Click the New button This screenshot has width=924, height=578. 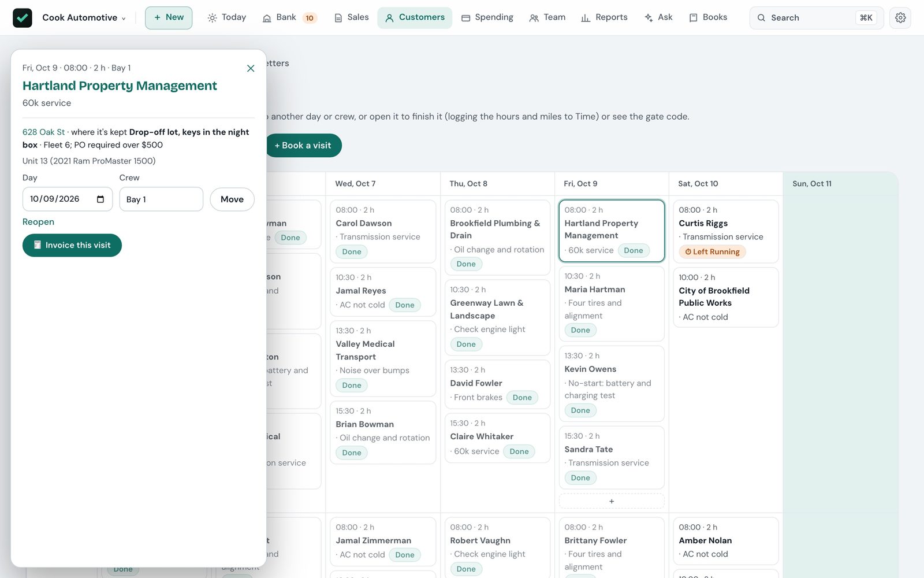(x=169, y=18)
